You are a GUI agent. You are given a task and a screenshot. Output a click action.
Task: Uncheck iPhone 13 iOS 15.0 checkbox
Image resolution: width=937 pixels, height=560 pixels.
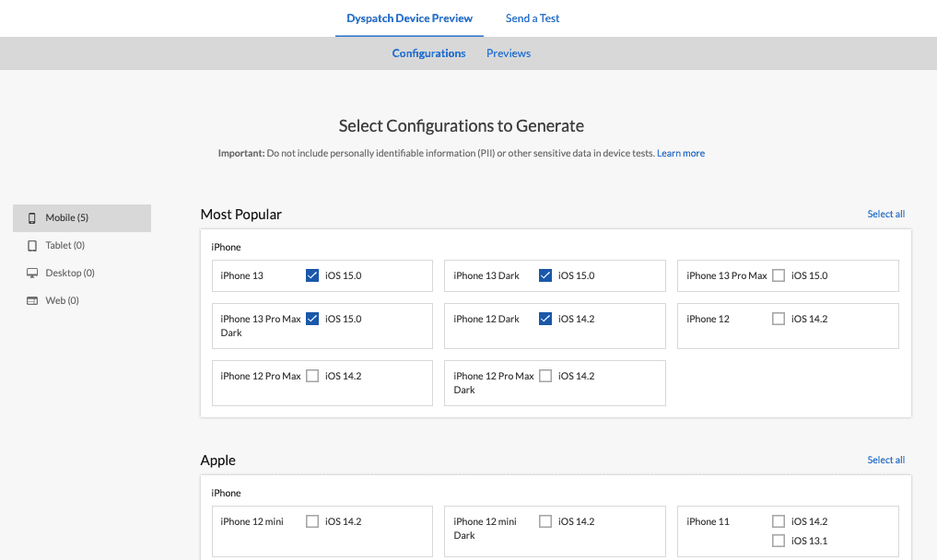[312, 274]
